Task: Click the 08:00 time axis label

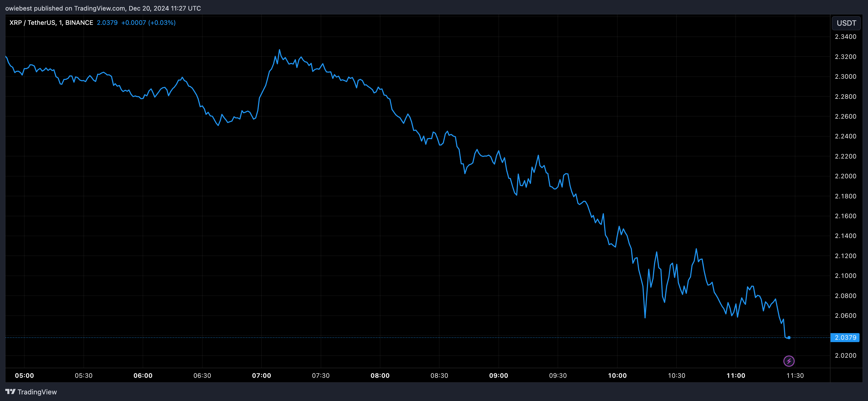Action: coord(380,375)
